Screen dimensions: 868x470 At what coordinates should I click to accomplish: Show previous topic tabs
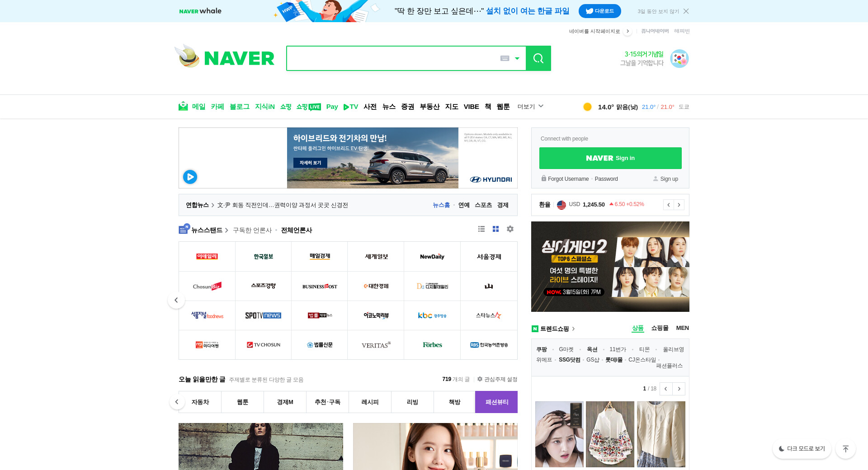coord(177,402)
